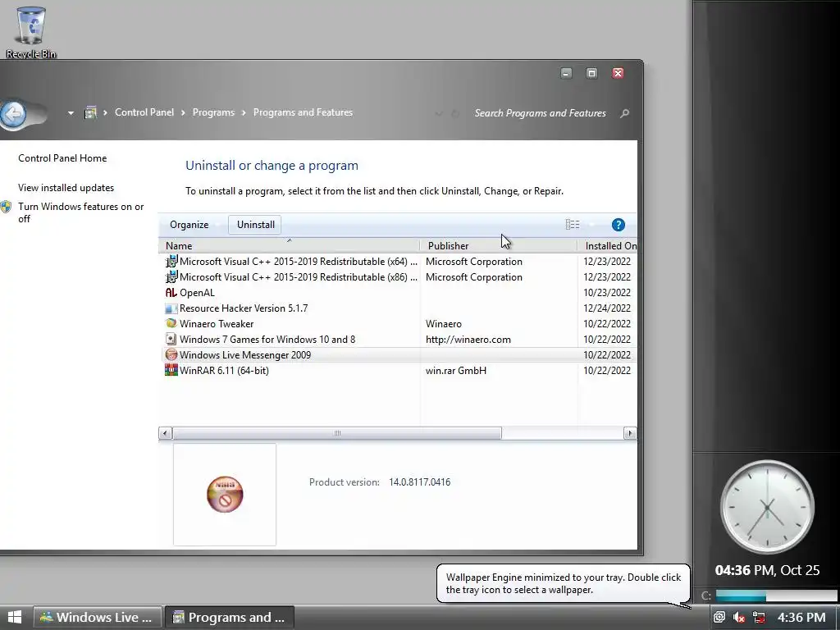This screenshot has width=840, height=630.
Task: Click the Wallpaper Engine notification balloon
Action: tap(564, 584)
